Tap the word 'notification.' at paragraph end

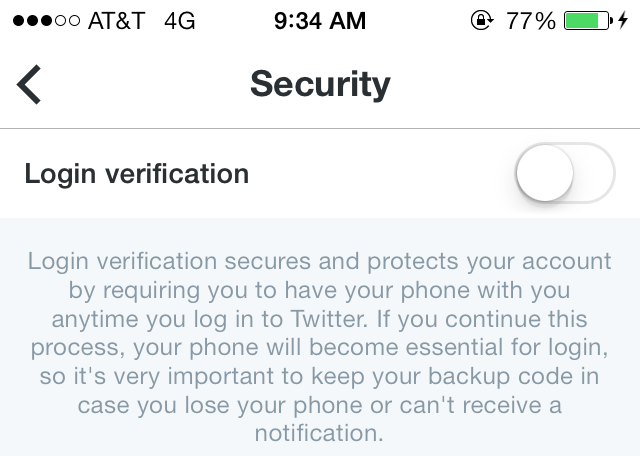pos(320,433)
